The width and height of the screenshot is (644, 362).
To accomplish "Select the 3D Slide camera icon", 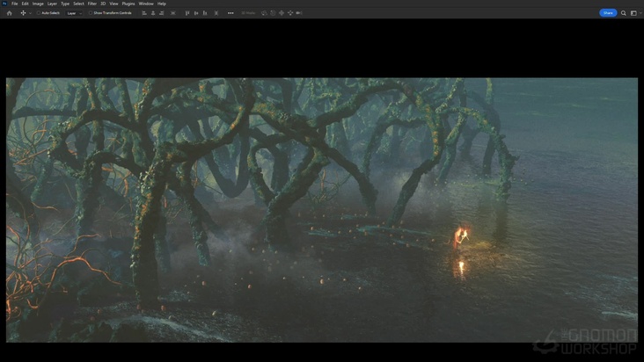I will click(x=290, y=13).
